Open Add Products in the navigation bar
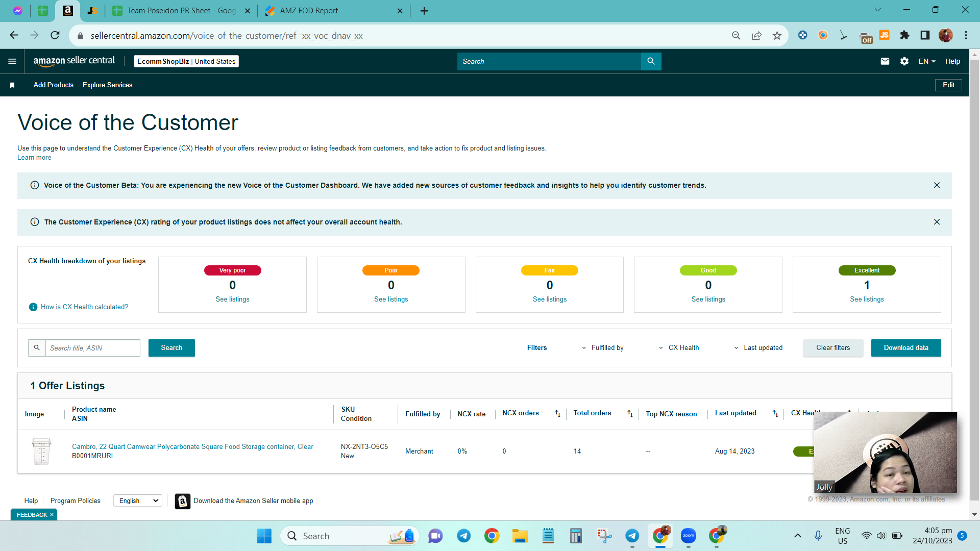 pyautogui.click(x=54, y=85)
